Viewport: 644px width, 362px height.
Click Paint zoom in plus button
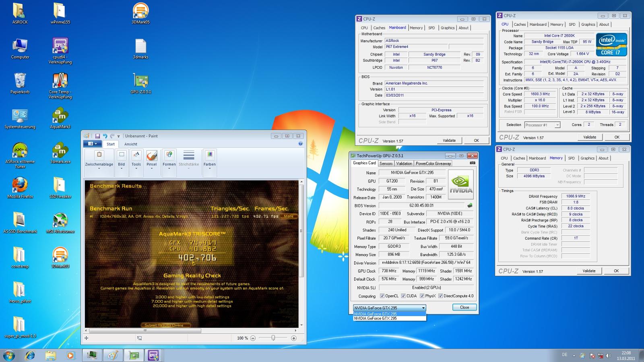point(294,338)
